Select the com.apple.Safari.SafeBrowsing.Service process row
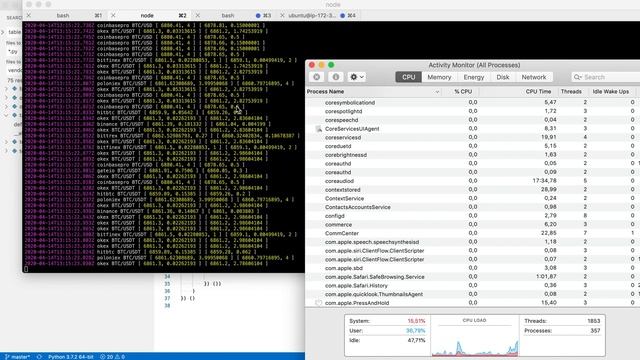The image size is (640, 360). tap(473, 277)
